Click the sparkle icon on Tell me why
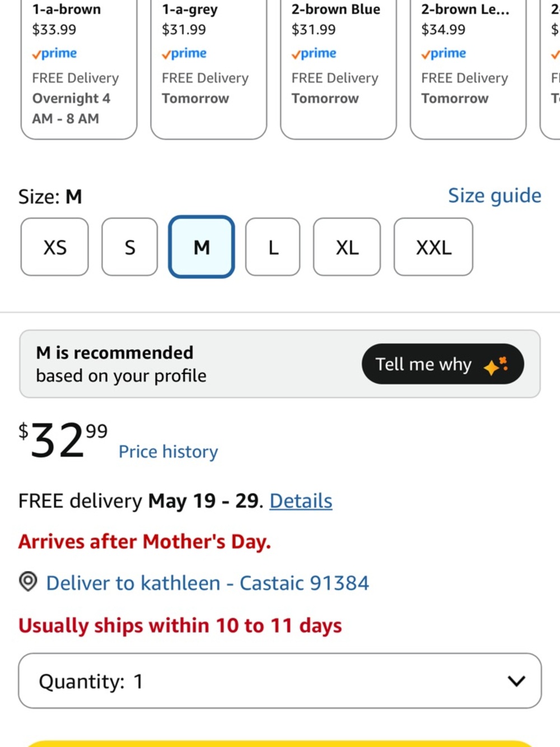Screen dimensions: 560x747 (x=496, y=365)
